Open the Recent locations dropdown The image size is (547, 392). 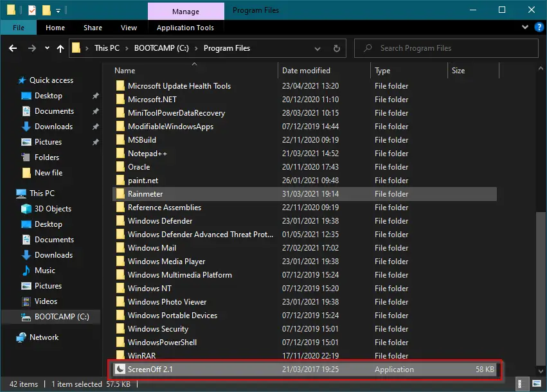tap(47, 48)
